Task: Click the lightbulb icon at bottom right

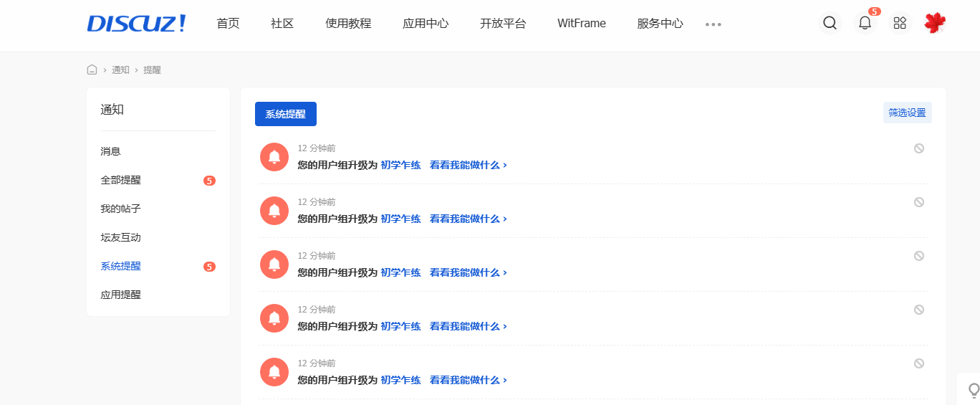Action: click(x=974, y=390)
